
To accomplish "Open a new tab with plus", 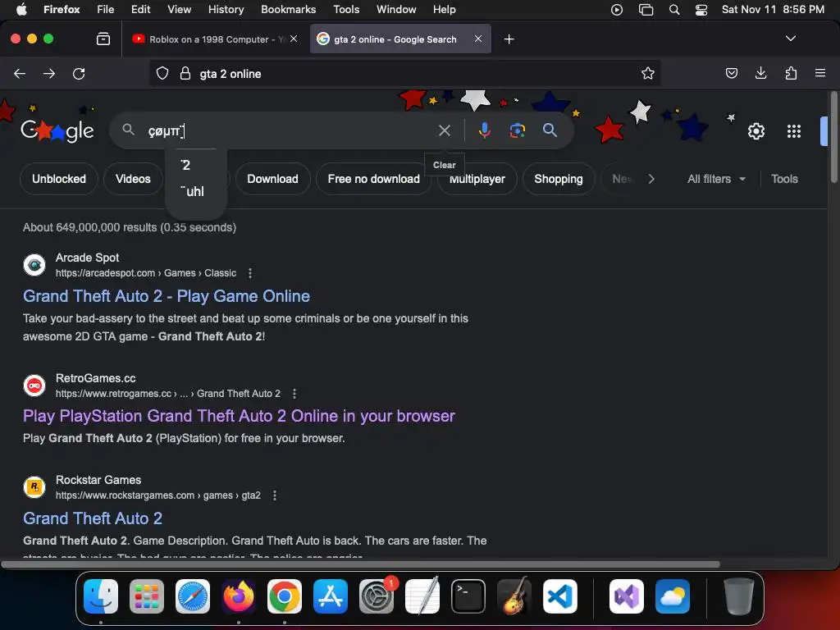I will coord(509,39).
